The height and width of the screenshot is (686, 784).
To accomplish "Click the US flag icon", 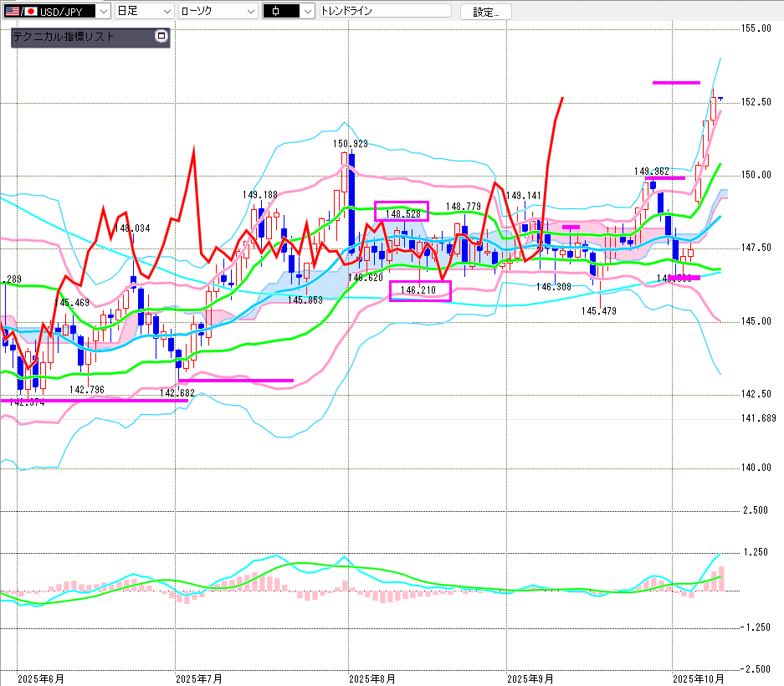I will tap(11, 12).
